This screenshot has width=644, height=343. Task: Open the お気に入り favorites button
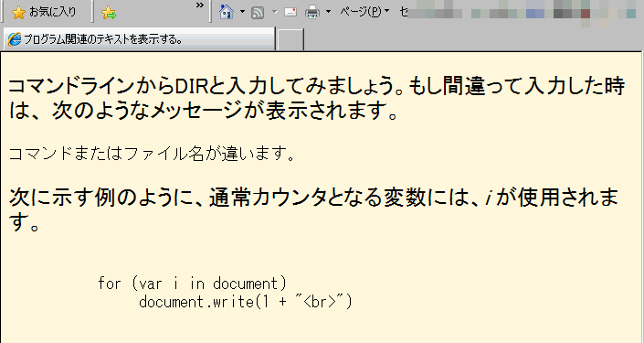tap(45, 12)
